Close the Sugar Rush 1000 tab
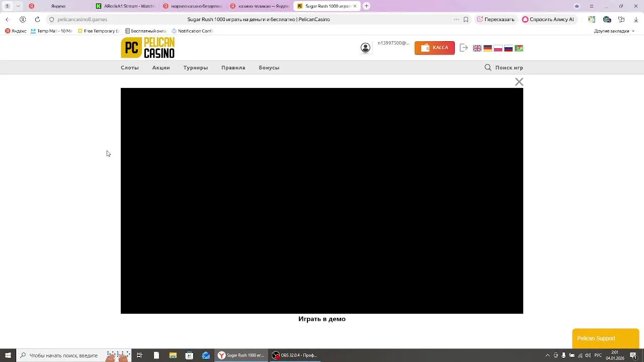Screen dimensions: 644x362 click(355, 6)
